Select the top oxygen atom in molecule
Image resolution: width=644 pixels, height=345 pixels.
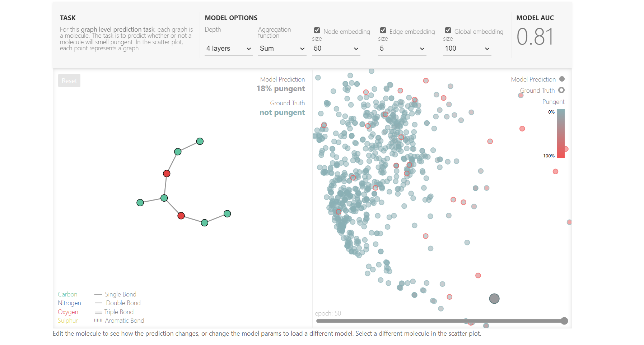point(167,174)
